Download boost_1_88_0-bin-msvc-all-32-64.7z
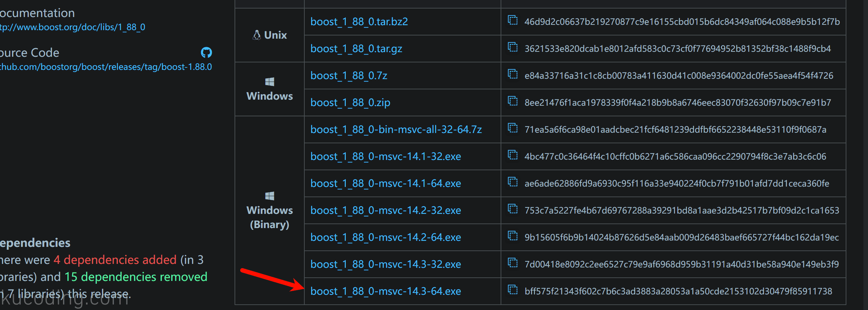Viewport: 868px width, 310px height. (x=396, y=129)
